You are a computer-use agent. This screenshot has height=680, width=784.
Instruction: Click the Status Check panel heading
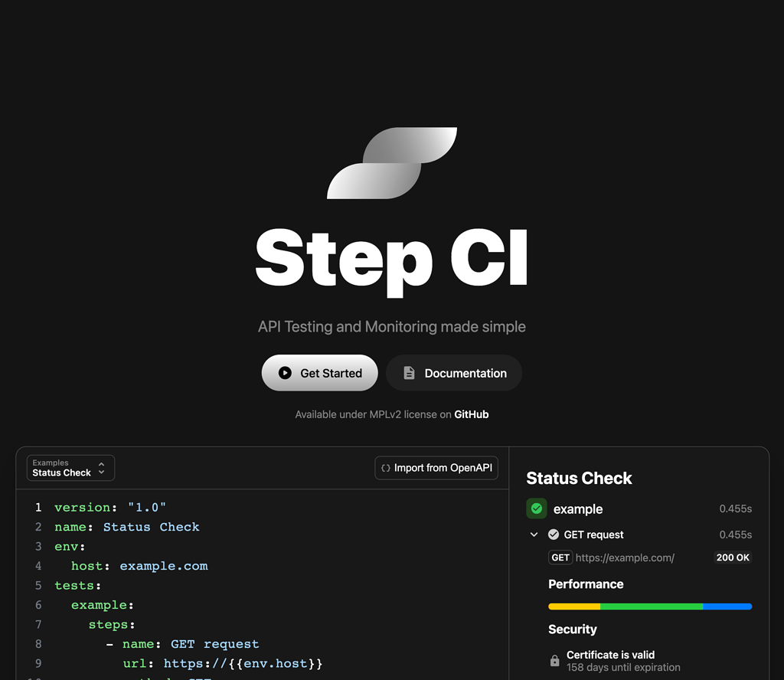coord(579,478)
